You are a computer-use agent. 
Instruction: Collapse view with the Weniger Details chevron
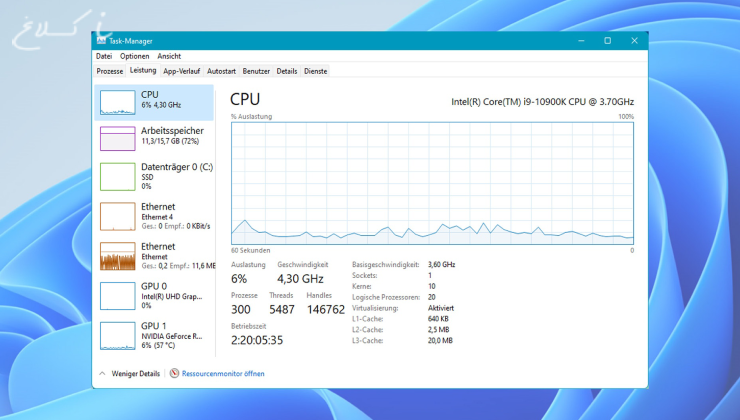pyautogui.click(x=102, y=373)
